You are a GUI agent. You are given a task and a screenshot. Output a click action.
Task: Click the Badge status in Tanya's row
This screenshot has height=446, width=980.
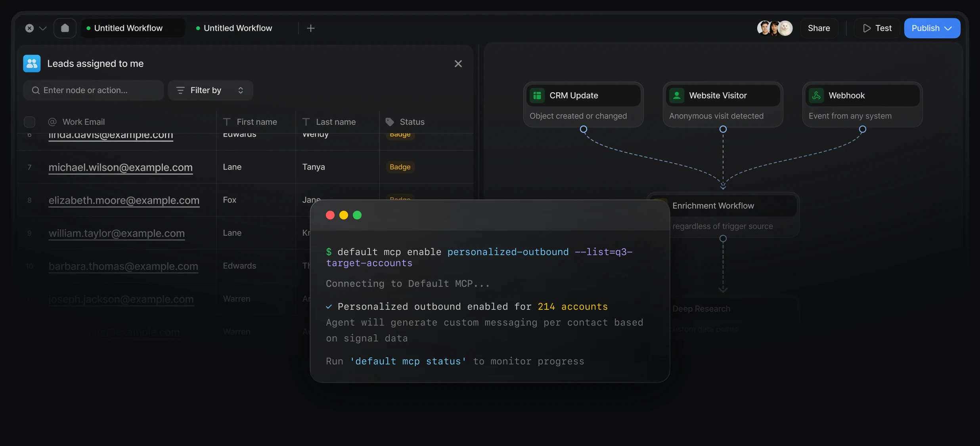point(400,167)
